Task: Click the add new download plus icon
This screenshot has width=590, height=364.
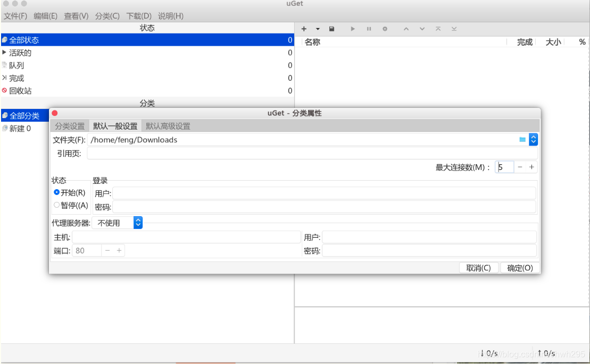Action: (x=304, y=29)
